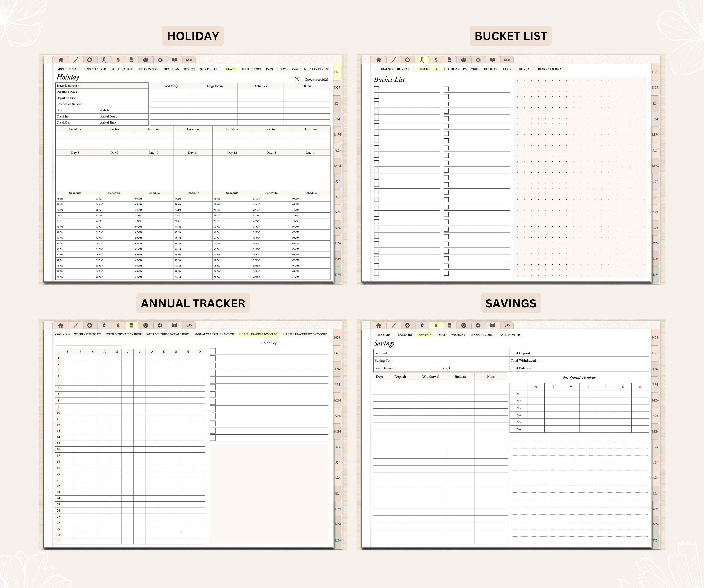Open the WISHLIST link in the Savings planner
The image size is (704, 588).
[x=458, y=335]
